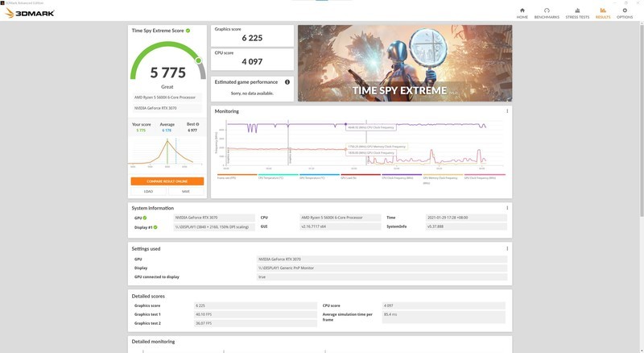Image resolution: width=644 pixels, height=353 pixels.
Task: Open Options gear icon
Action: pos(625,13)
